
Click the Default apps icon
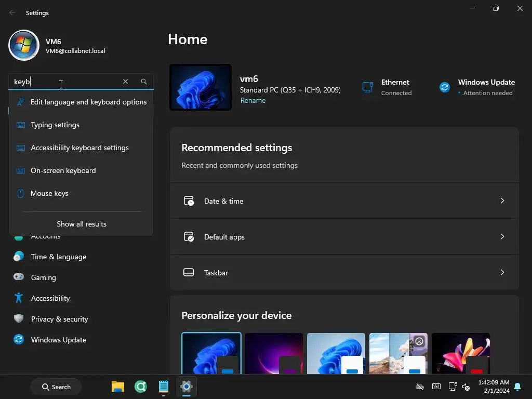[x=189, y=236]
